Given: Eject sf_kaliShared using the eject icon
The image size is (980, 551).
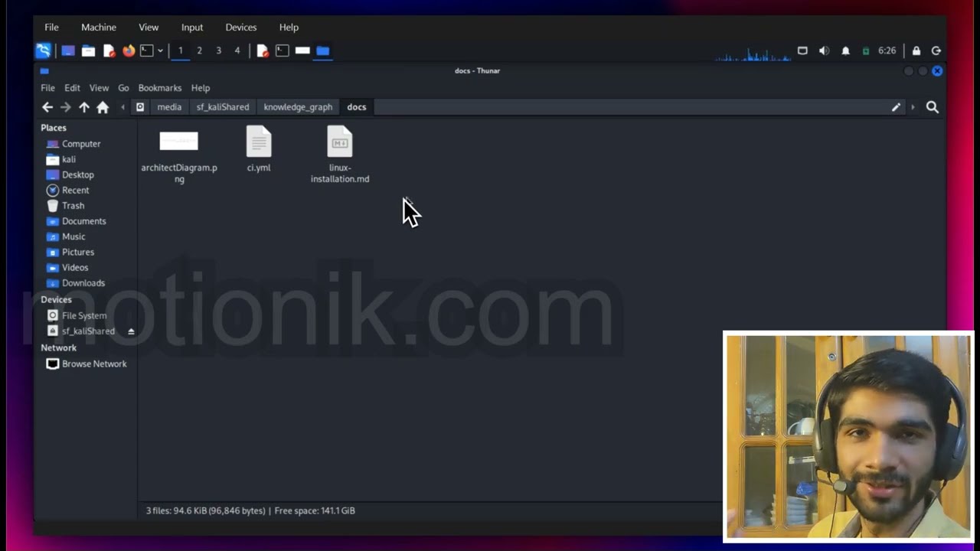Looking at the screenshot, I should point(131,331).
